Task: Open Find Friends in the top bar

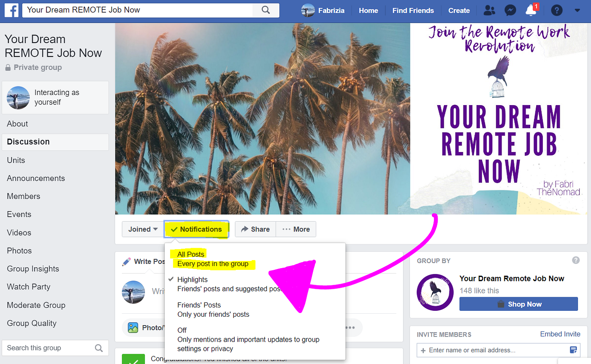Action: (x=413, y=11)
